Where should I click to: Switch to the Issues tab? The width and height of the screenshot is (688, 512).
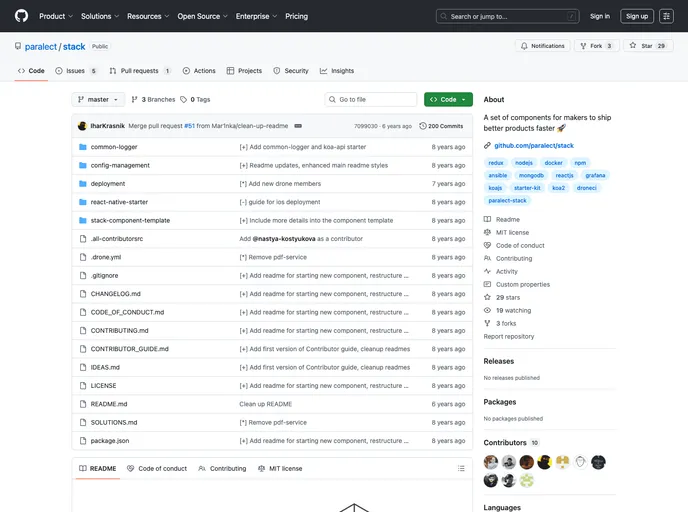pos(76,71)
